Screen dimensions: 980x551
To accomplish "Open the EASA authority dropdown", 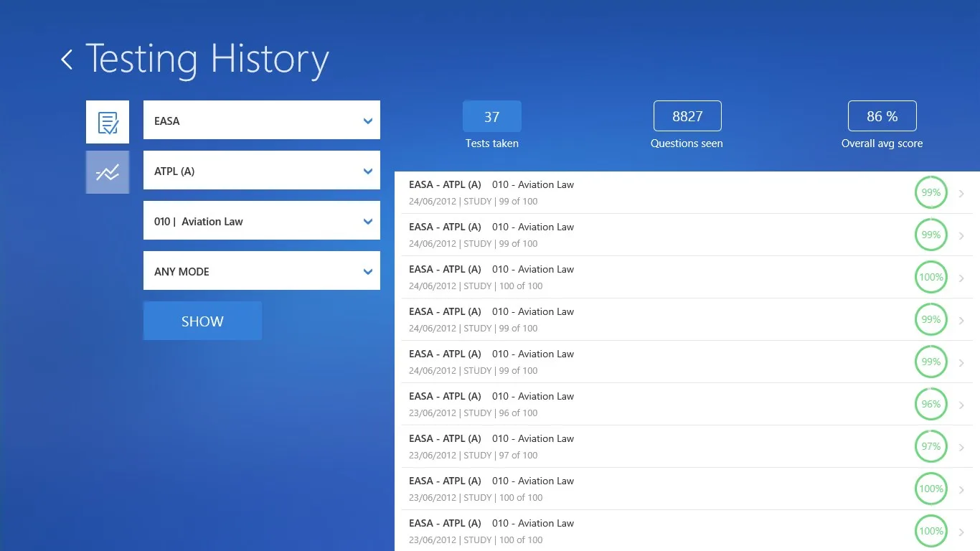I will point(262,120).
